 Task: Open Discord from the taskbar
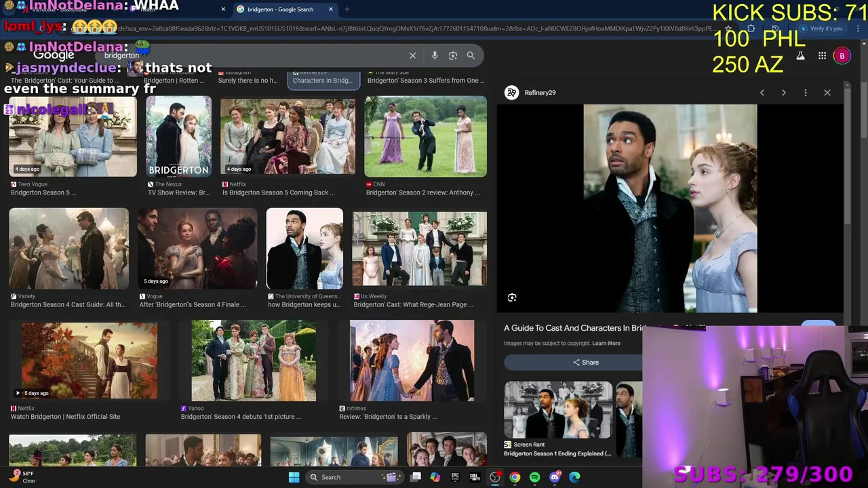click(555, 477)
